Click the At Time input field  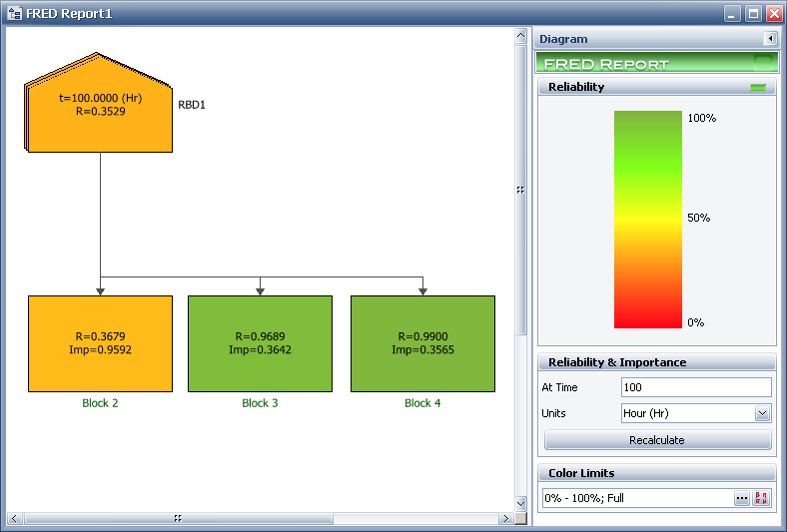click(x=696, y=387)
